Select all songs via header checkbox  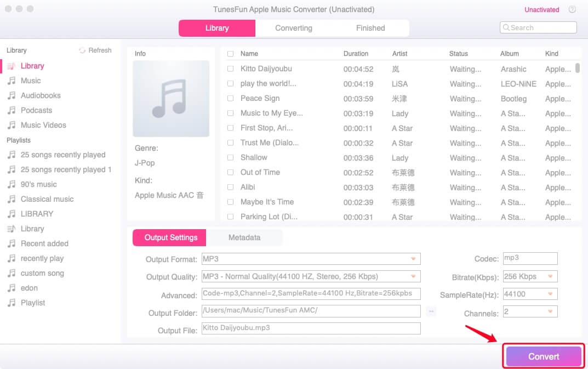click(x=230, y=54)
